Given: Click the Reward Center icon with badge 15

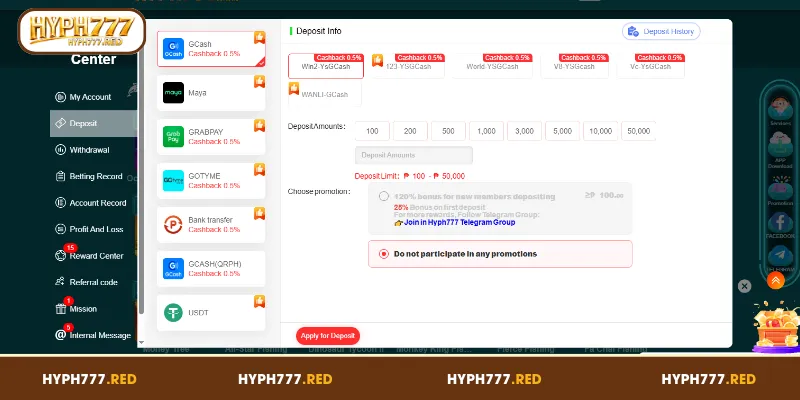Looking at the screenshot, I should (61, 256).
